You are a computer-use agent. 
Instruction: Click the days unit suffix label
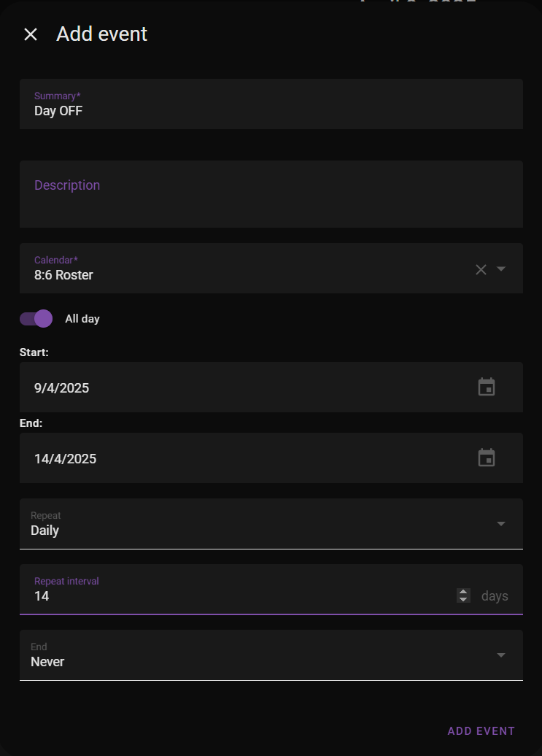[x=495, y=596]
